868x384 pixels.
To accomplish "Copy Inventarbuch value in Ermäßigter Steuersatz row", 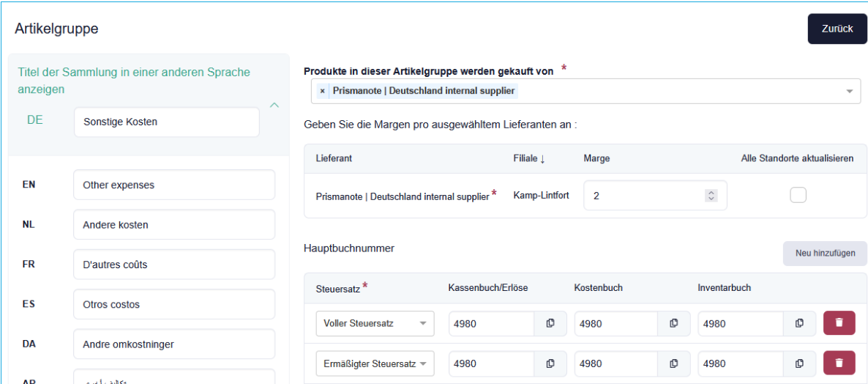I will pos(800,363).
